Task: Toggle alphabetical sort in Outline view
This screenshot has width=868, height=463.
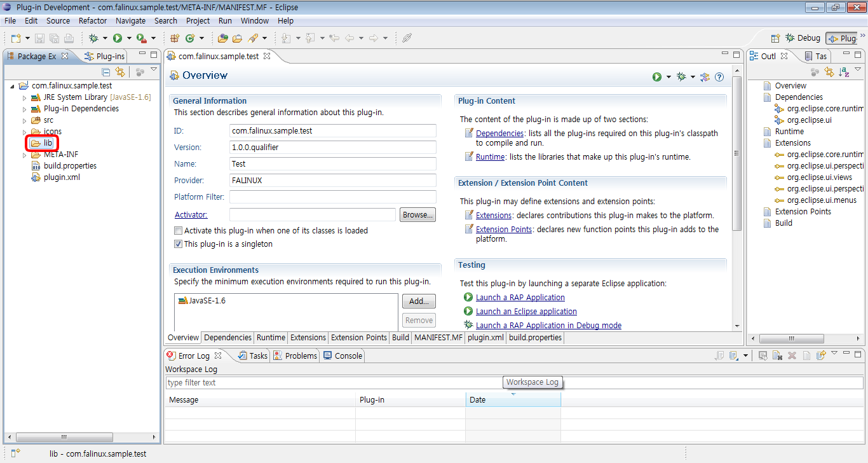Action: tap(844, 72)
